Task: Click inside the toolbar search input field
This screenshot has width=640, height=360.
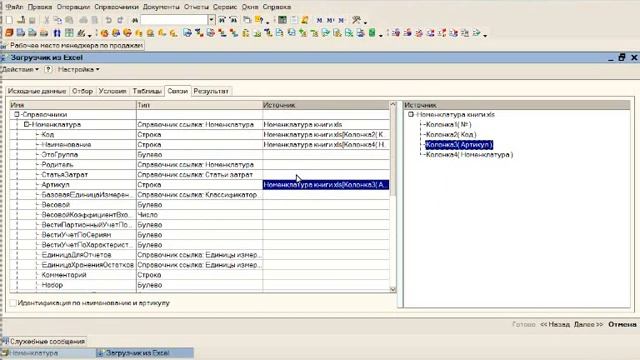Action: (x=174, y=20)
